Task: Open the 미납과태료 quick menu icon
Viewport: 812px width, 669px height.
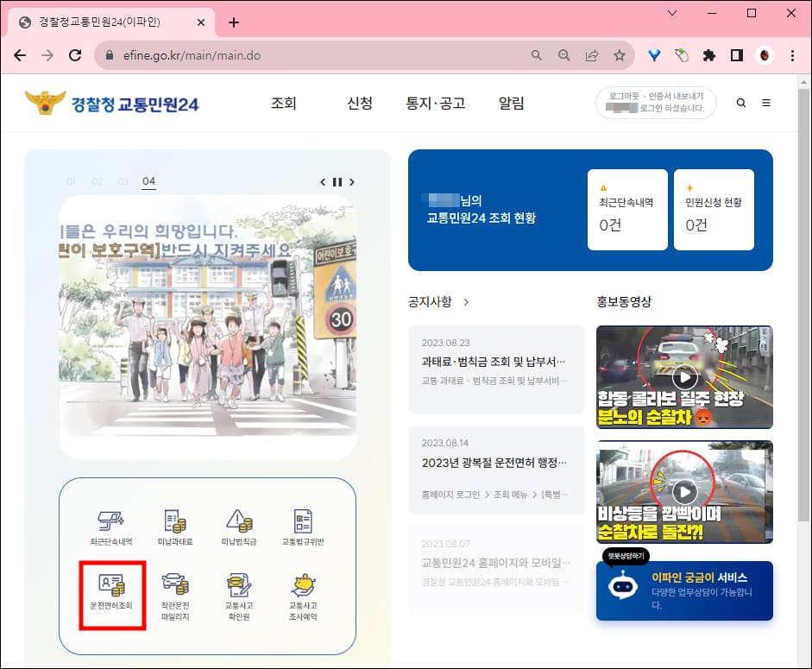Action: coord(175,527)
